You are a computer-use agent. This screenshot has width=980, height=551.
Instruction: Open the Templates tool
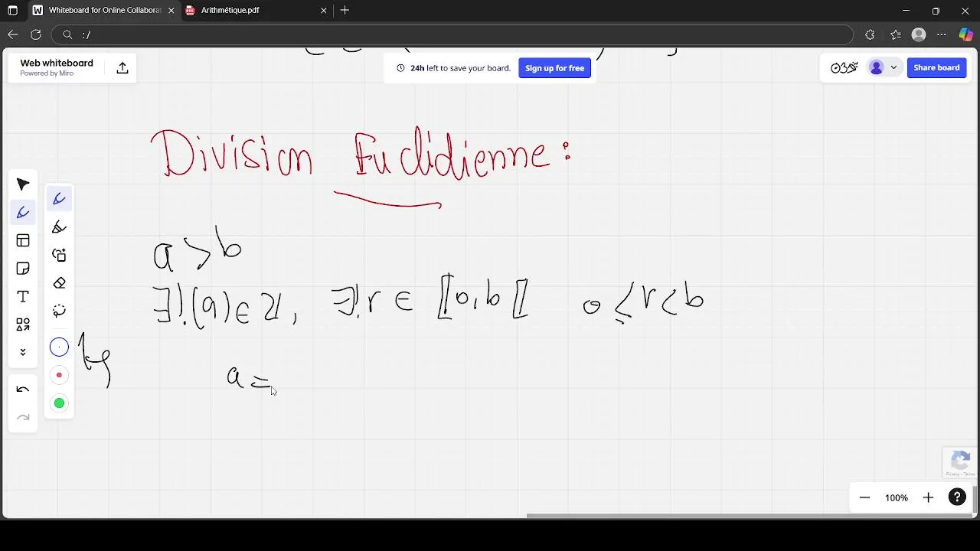[23, 241]
